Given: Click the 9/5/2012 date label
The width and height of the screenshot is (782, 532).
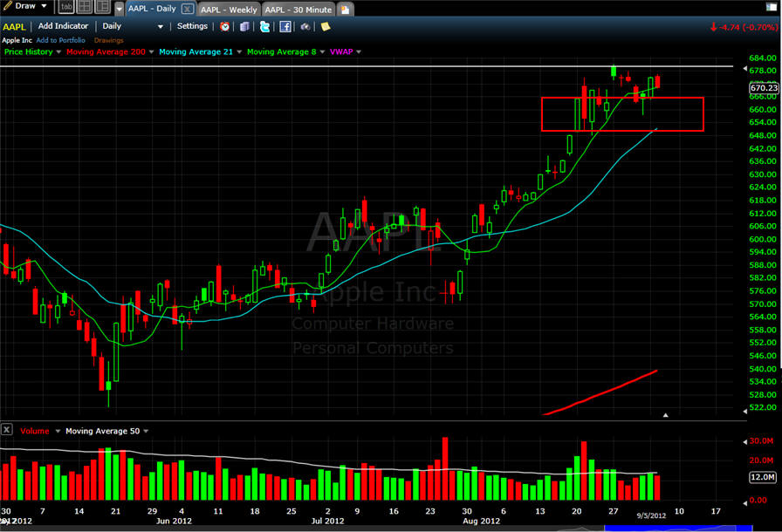Looking at the screenshot, I should 651,515.
